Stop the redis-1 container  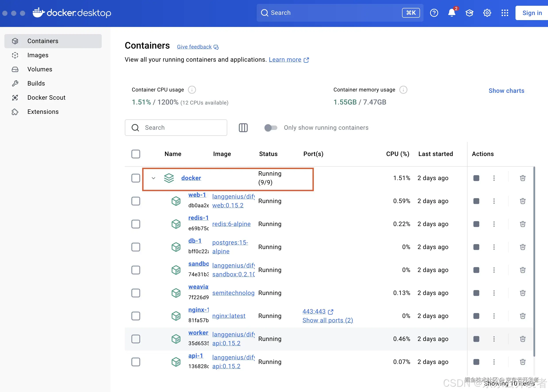(x=476, y=224)
